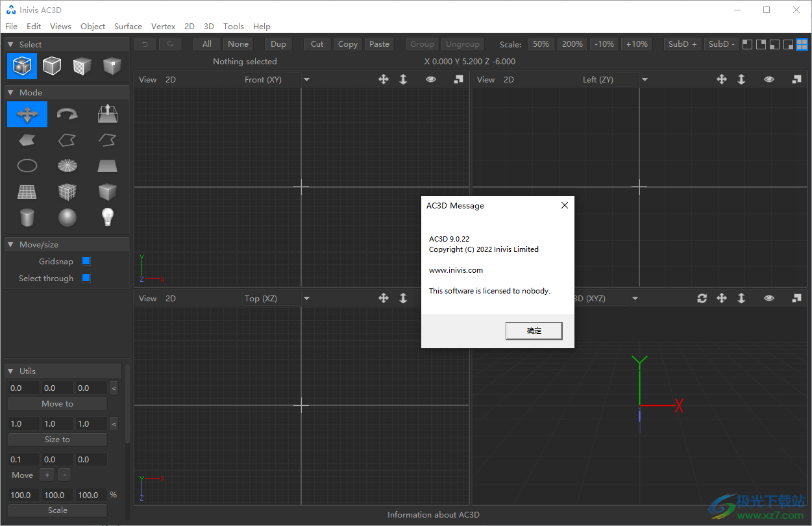Select Surface selection mode icon
The height and width of the screenshot is (526, 812).
(x=82, y=66)
